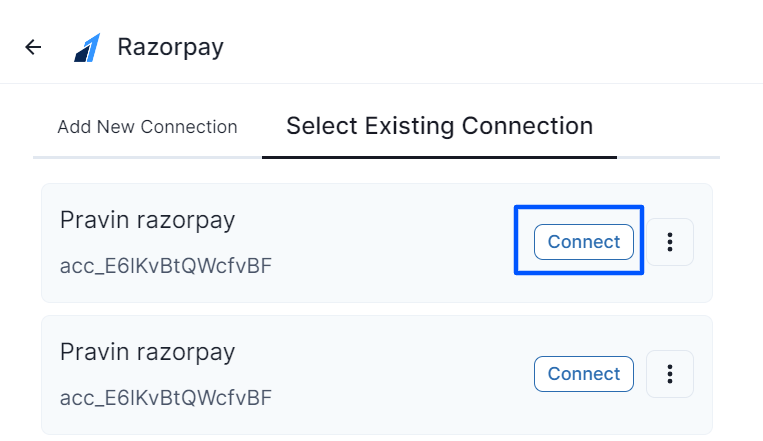Click the Razorpay logo icon
The width and height of the screenshot is (763, 441).
click(x=87, y=47)
